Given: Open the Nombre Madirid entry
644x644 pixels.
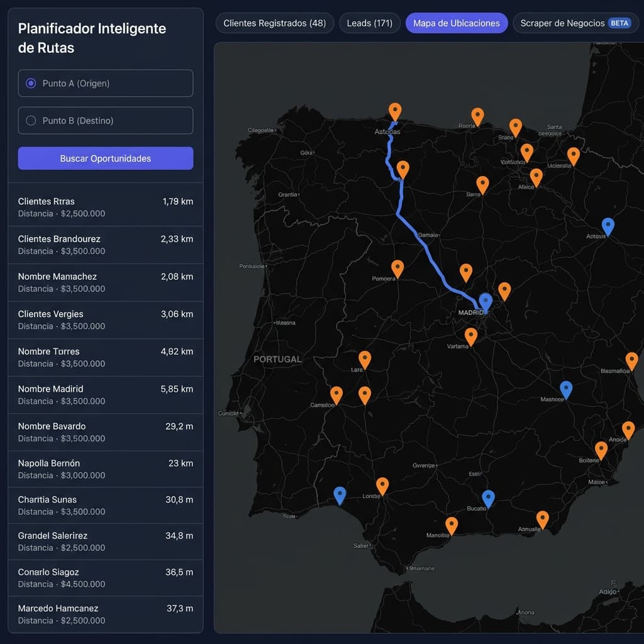Looking at the screenshot, I should 106,395.
